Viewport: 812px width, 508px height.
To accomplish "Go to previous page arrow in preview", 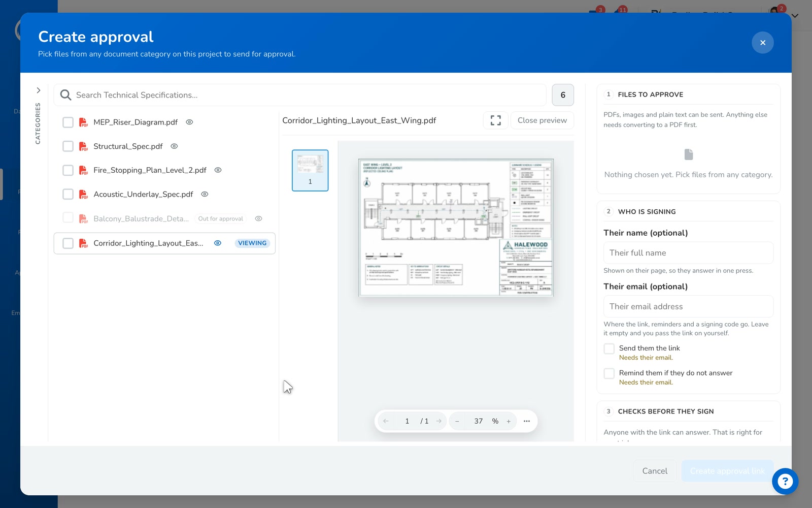I will 386,421.
